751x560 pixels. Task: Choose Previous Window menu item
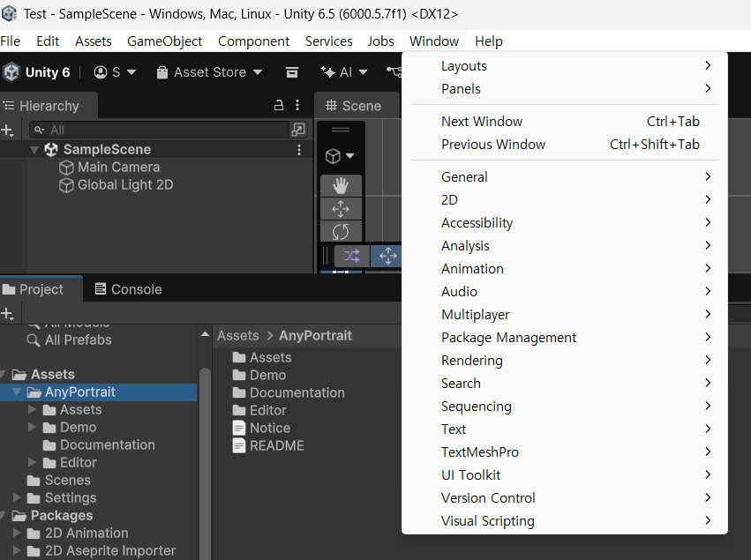point(565,145)
